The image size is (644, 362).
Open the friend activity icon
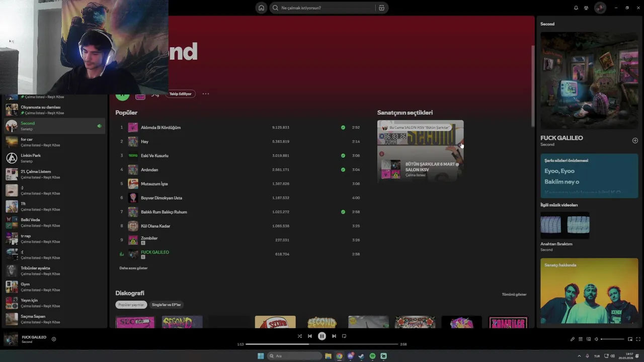(586, 8)
